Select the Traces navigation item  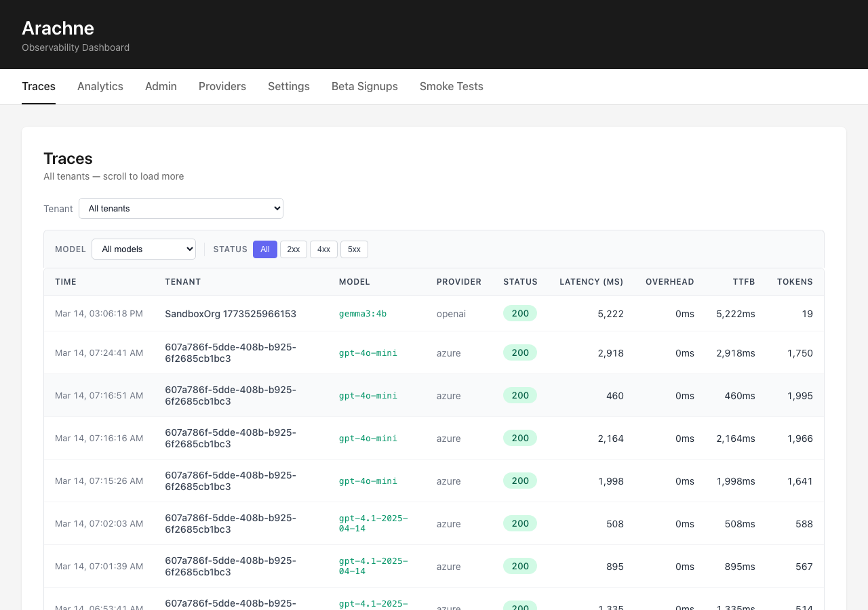[38, 86]
